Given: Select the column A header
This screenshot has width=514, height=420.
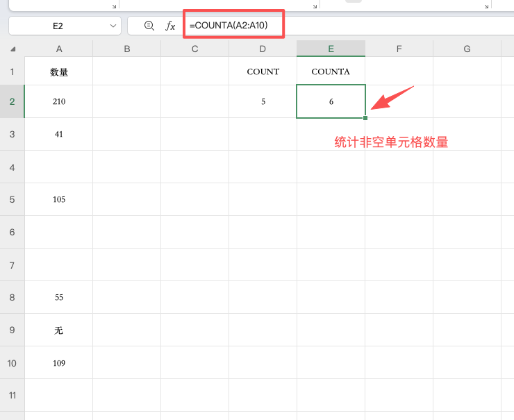Looking at the screenshot, I should click(59, 49).
